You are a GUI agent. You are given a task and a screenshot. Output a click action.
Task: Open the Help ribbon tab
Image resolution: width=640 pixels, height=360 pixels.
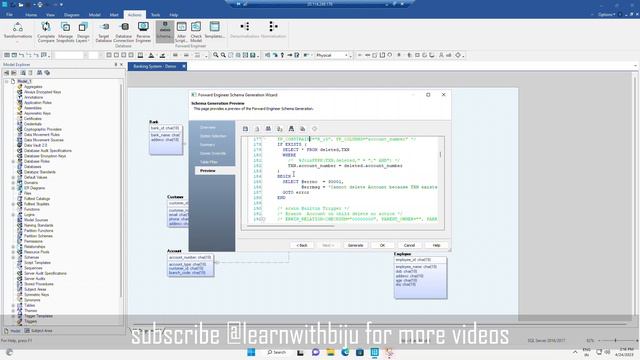point(174,15)
